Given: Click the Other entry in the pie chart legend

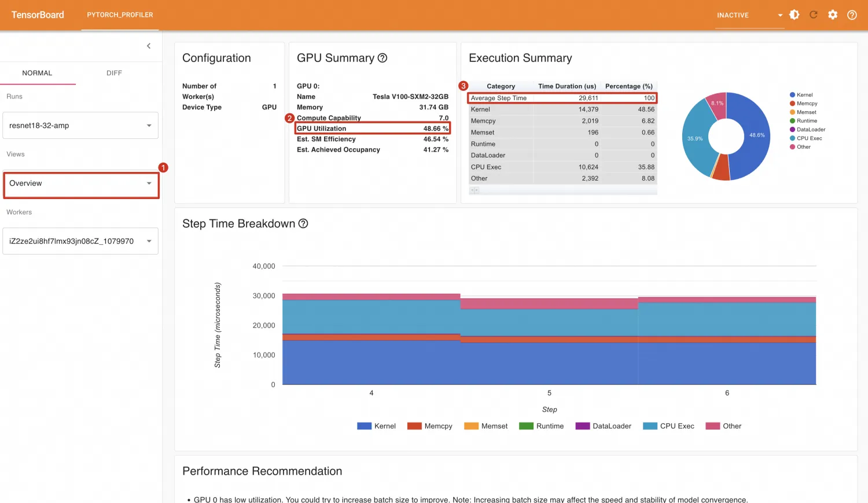Looking at the screenshot, I should tap(800, 147).
